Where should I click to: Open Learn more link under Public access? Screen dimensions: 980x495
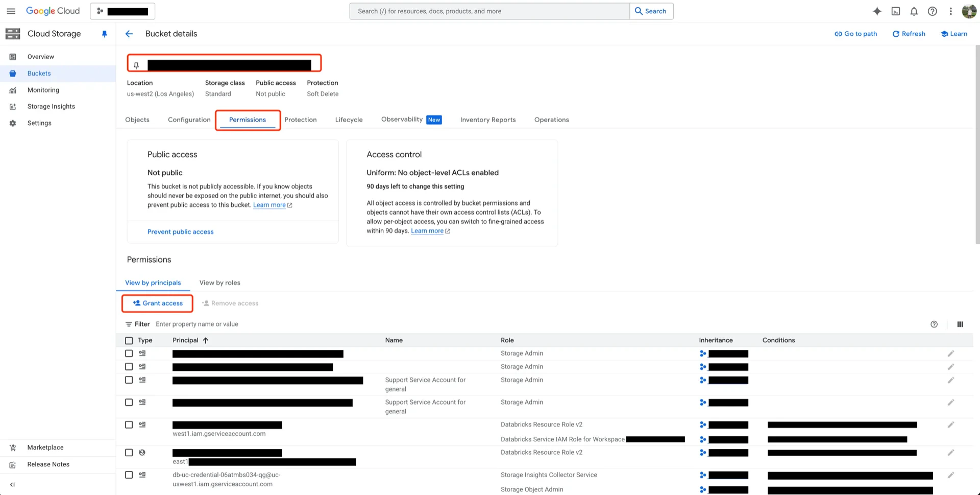[273, 205]
